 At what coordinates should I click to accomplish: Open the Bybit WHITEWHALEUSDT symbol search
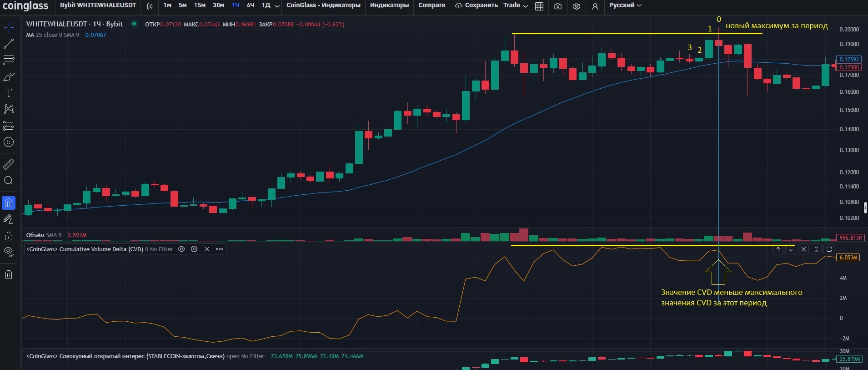pyautogui.click(x=98, y=5)
